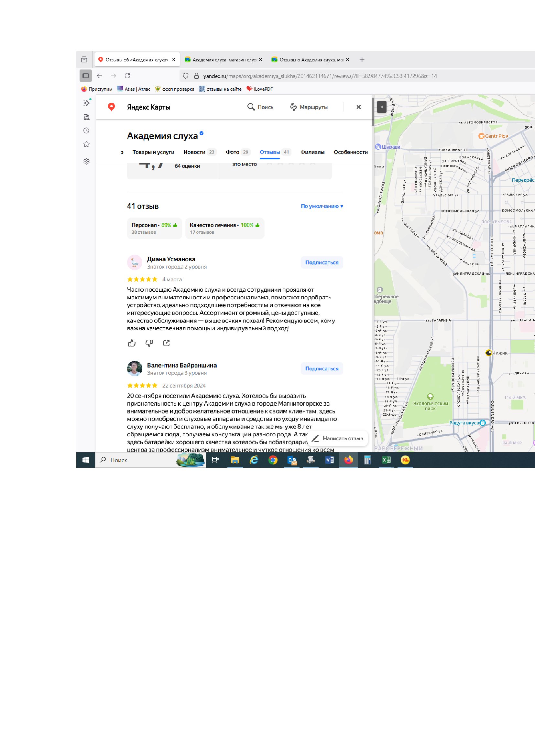Image resolution: width=535 pixels, height=756 pixels.
Task: Click the browser reload page icon
Action: 127,76
